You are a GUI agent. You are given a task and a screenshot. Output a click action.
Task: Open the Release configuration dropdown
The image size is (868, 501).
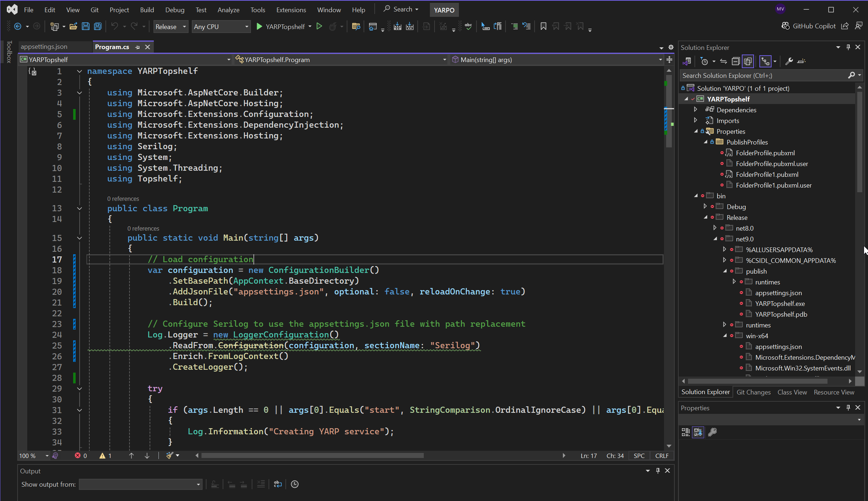171,27
